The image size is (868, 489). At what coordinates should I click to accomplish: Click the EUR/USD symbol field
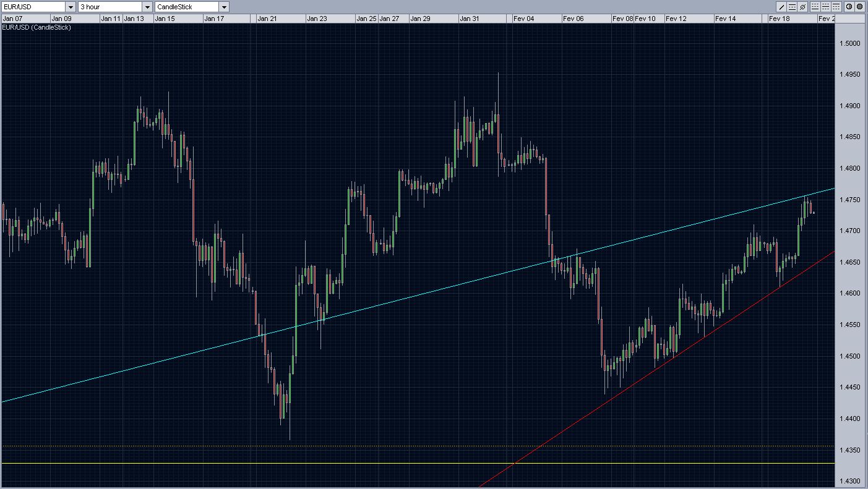(33, 7)
